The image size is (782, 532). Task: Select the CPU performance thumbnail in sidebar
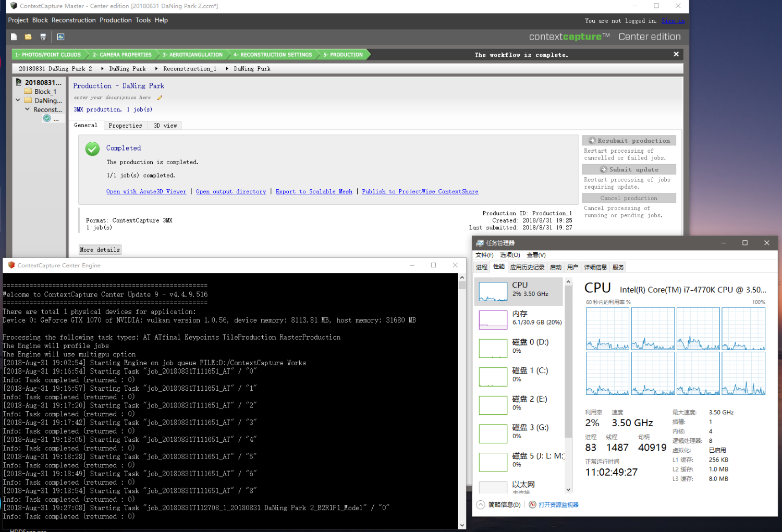(x=493, y=292)
